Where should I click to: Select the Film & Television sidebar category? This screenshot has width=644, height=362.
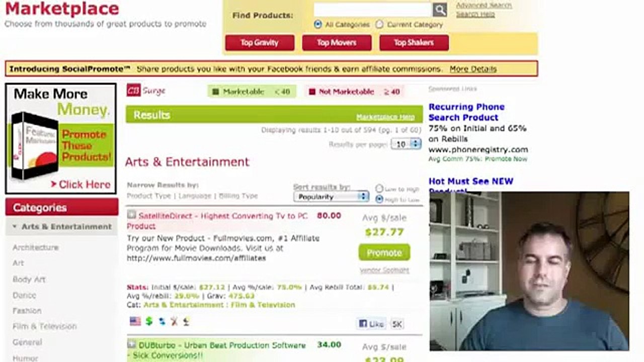(x=45, y=326)
